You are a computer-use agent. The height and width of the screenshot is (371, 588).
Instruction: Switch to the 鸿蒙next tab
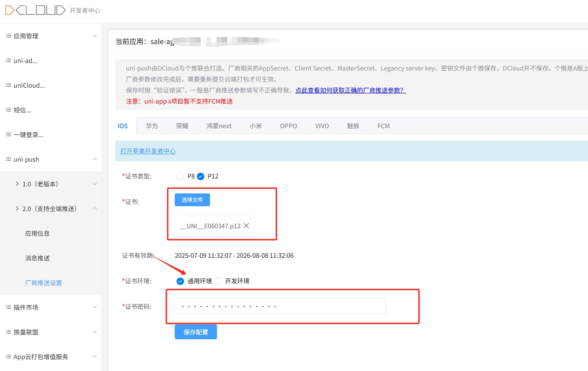click(219, 126)
